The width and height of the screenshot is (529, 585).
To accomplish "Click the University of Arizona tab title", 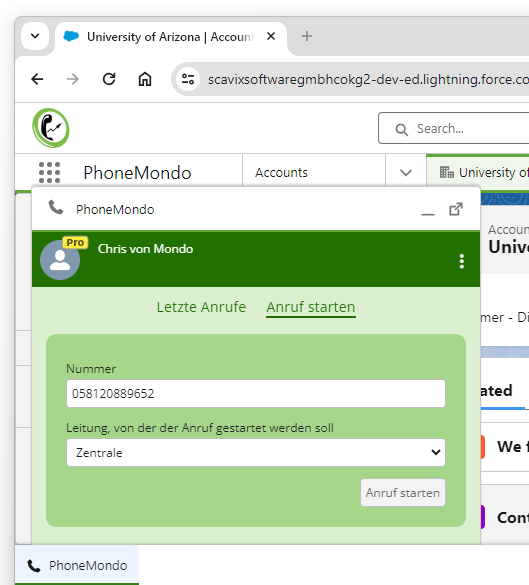I will pos(170,37).
